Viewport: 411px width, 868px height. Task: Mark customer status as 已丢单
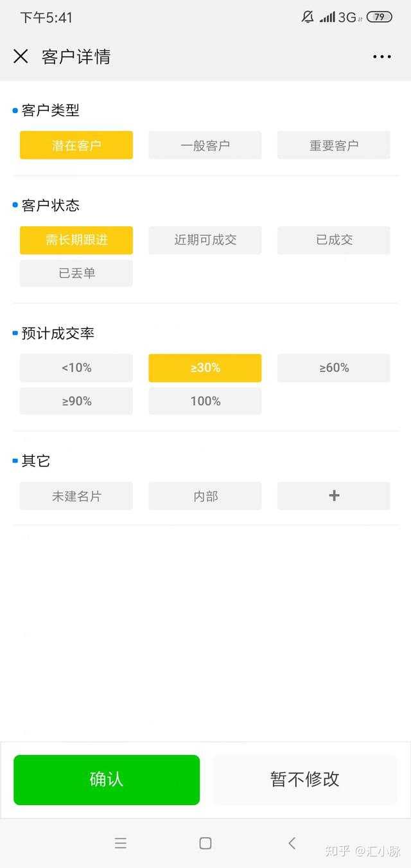[76, 273]
